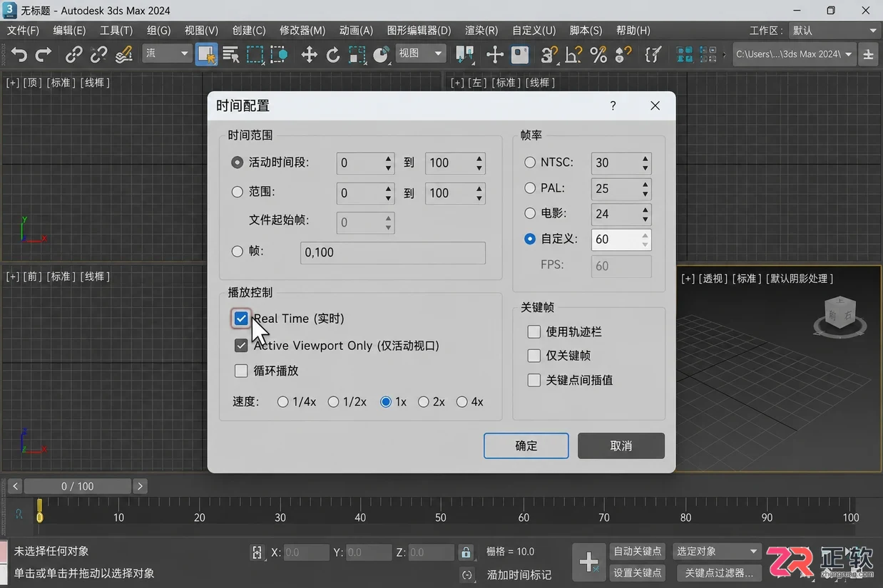This screenshot has width=883, height=588.
Task: Open the 文件(F) menu
Action: (23, 31)
